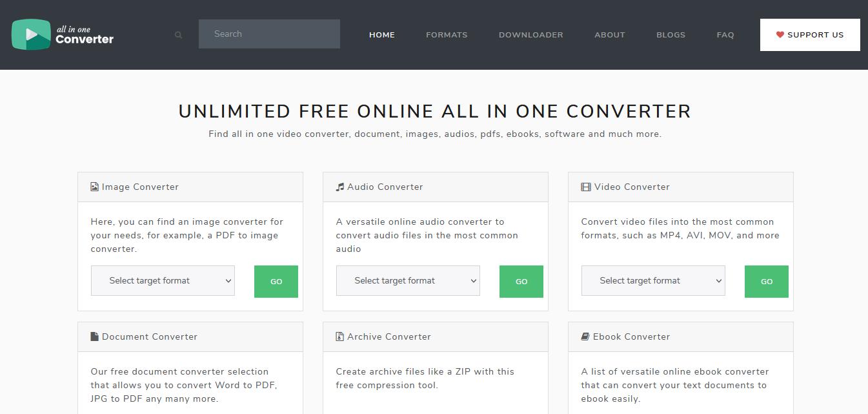Viewport: 868px width, 414px height.
Task: Click the heart icon in Support Us
Action: tap(780, 35)
